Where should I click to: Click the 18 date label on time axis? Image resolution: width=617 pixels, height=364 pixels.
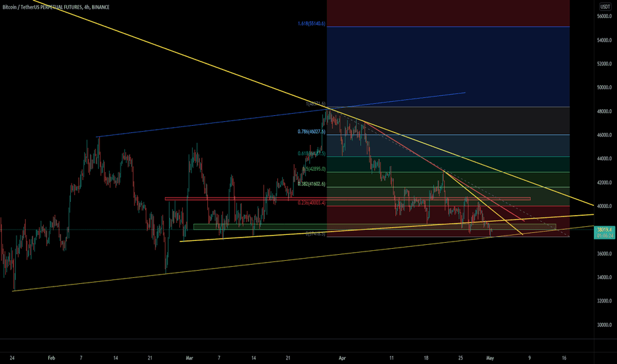[426, 358]
